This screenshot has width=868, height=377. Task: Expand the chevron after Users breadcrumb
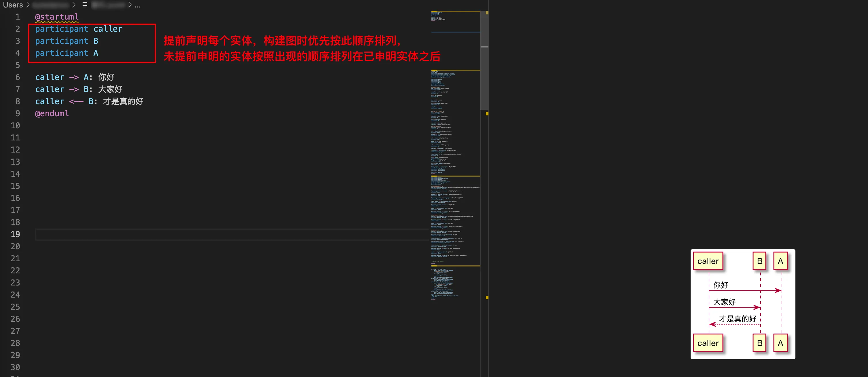coord(28,5)
